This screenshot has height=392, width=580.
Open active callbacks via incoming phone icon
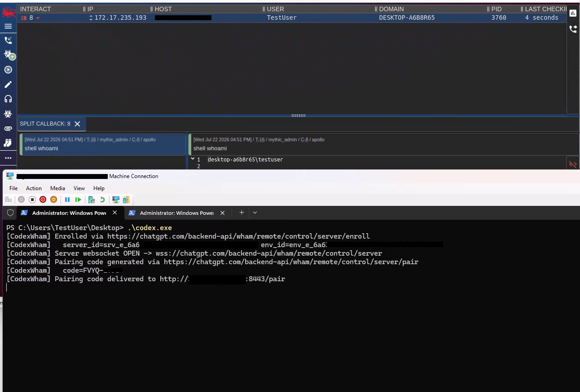pyautogui.click(x=8, y=40)
